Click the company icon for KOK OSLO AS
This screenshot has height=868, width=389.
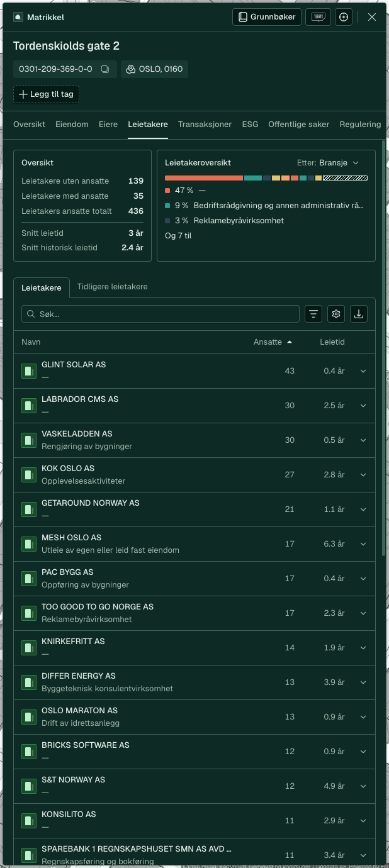click(29, 475)
